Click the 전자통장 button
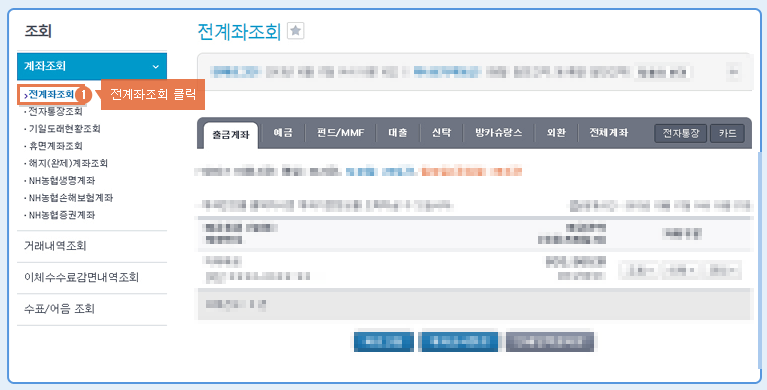 point(681,133)
